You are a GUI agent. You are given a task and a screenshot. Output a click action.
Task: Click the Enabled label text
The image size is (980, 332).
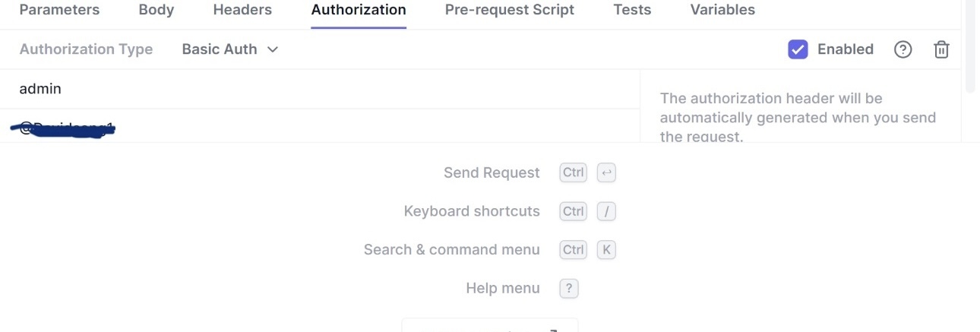coord(845,49)
